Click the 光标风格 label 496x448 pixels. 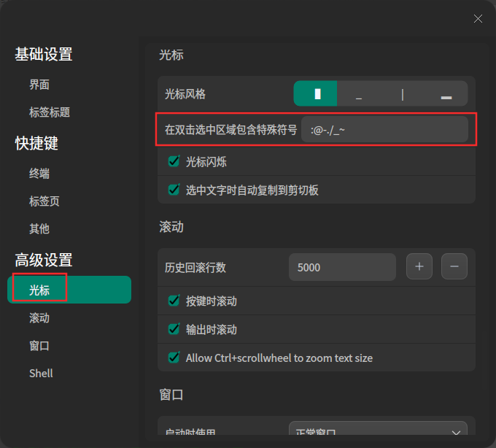coord(185,94)
